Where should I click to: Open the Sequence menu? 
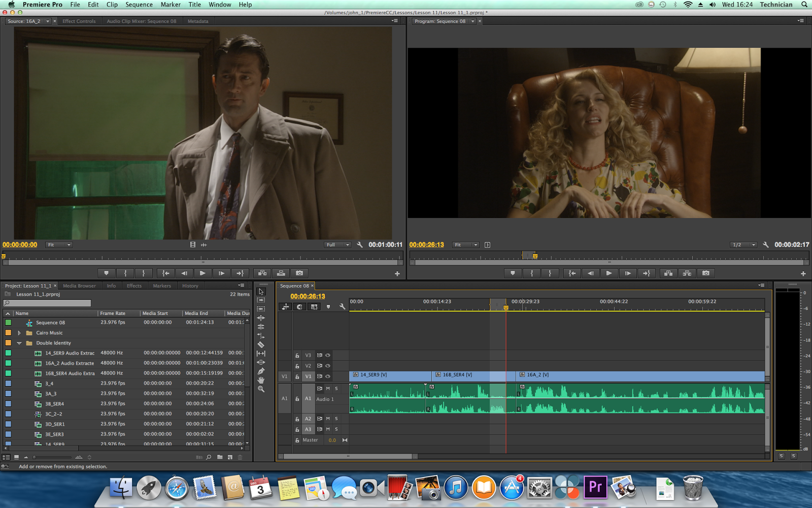139,4
